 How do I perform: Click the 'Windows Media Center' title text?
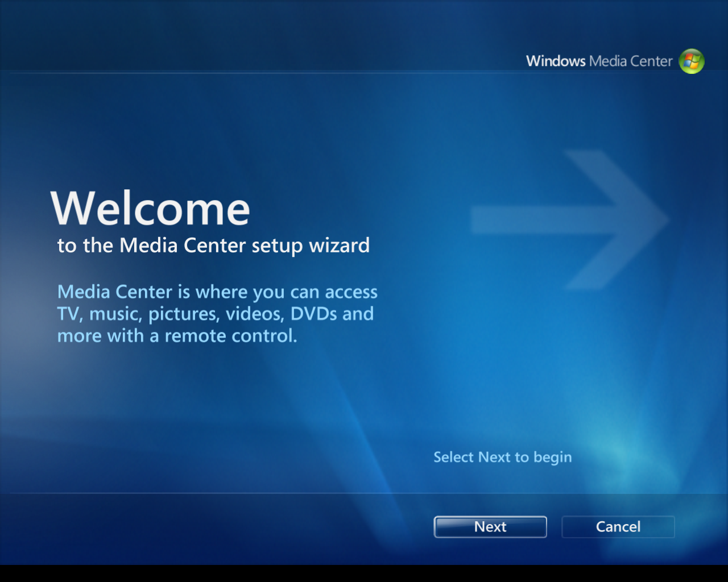[599, 61]
